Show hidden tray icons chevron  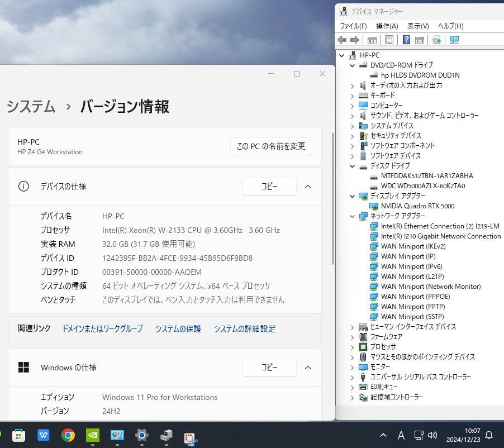click(383, 436)
